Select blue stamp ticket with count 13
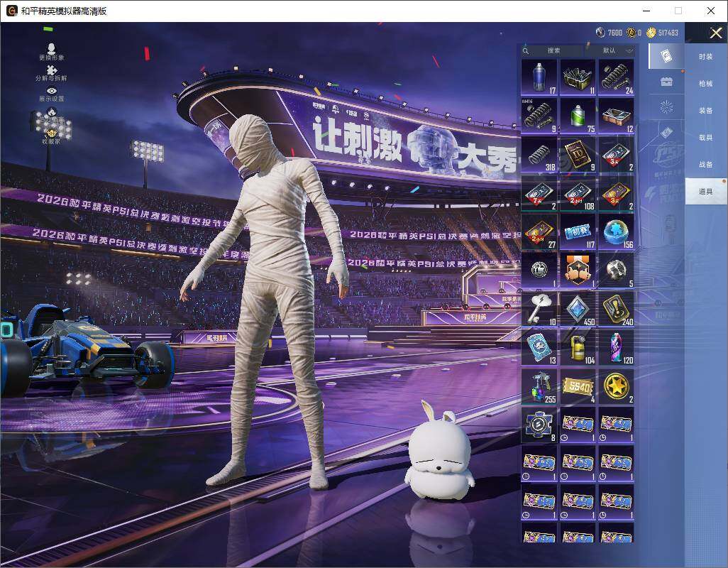 point(539,347)
